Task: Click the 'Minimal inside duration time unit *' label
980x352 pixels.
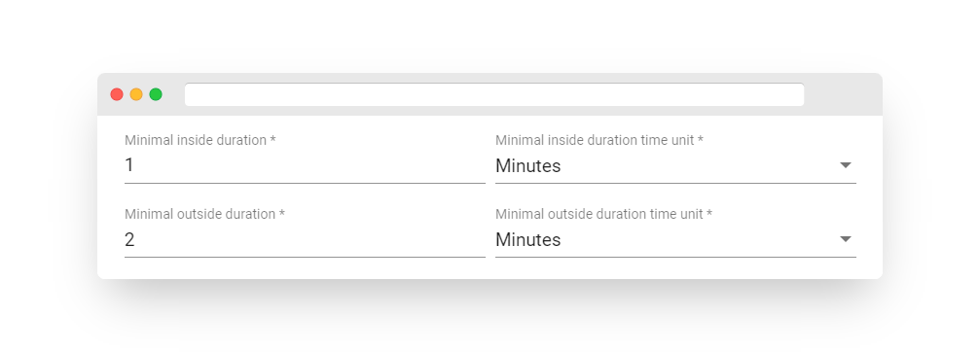Action: (x=599, y=140)
